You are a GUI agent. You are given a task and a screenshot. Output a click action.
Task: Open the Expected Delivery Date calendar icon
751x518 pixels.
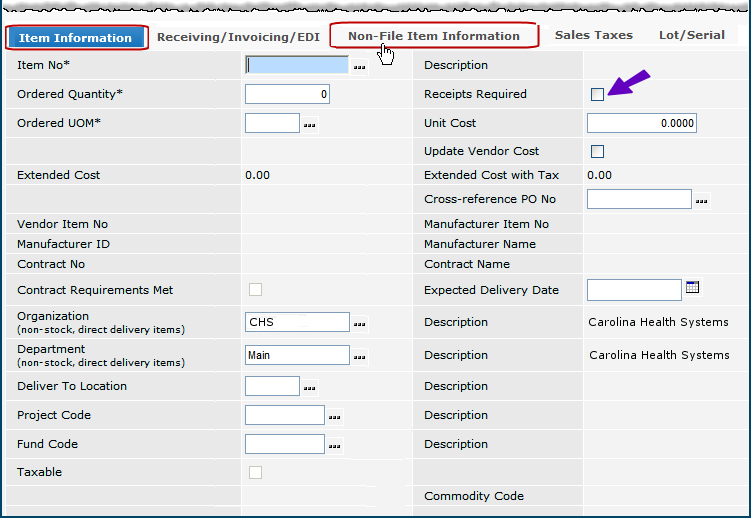(x=693, y=288)
